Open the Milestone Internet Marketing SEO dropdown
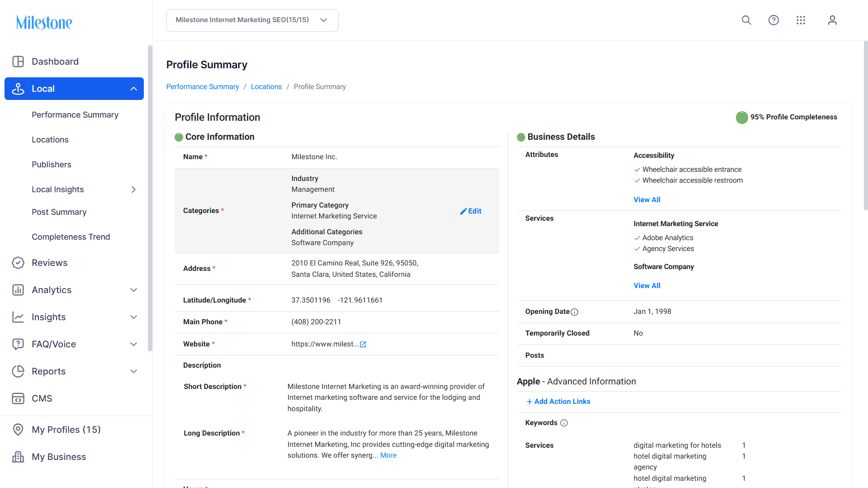 coord(252,20)
